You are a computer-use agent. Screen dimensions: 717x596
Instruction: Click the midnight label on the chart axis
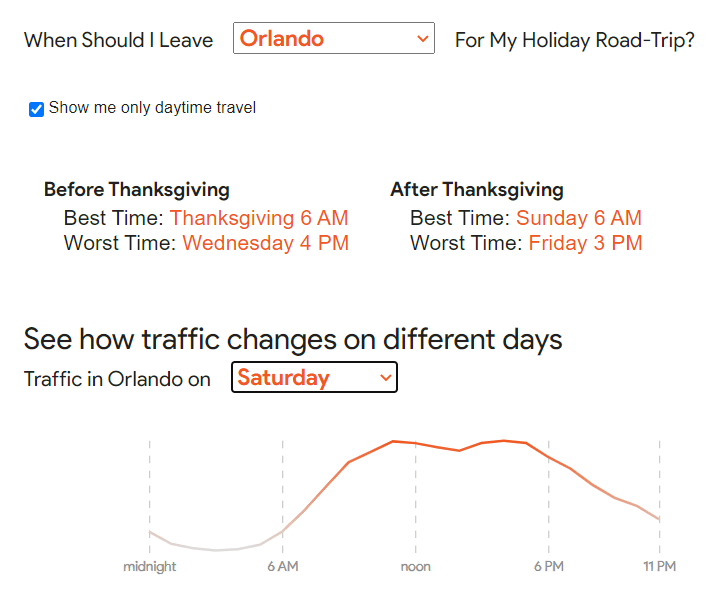tap(150, 567)
